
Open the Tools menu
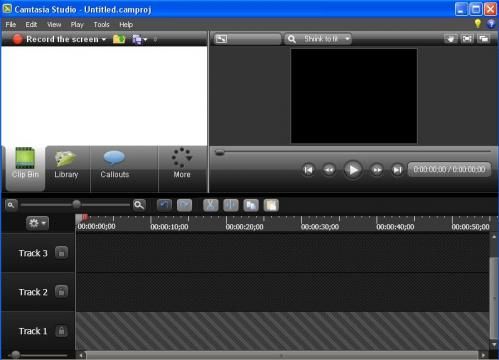(101, 25)
